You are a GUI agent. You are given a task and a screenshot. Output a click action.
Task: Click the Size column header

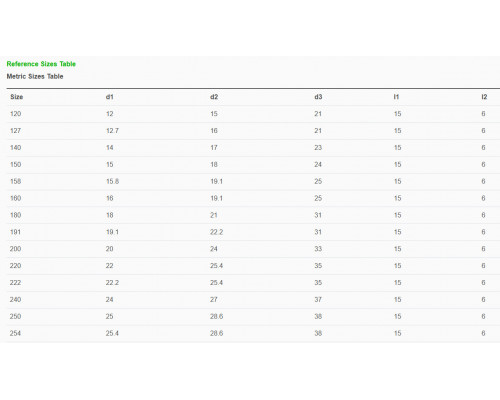[17, 97]
